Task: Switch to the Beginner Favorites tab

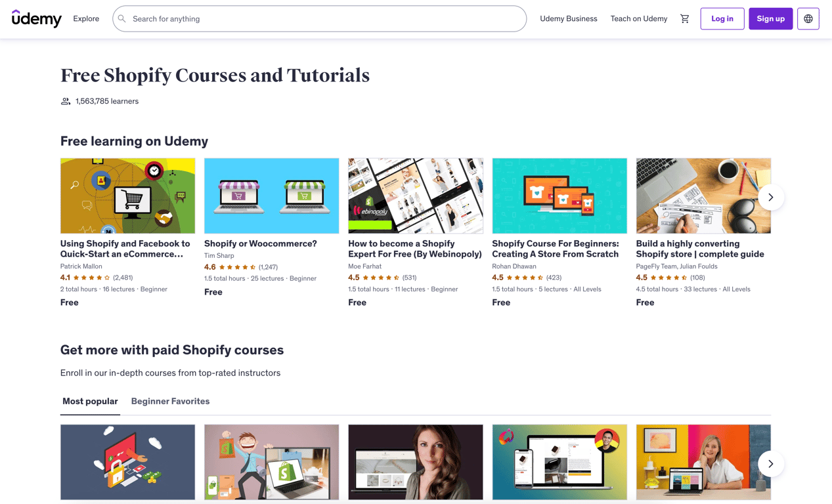Action: [x=170, y=401]
